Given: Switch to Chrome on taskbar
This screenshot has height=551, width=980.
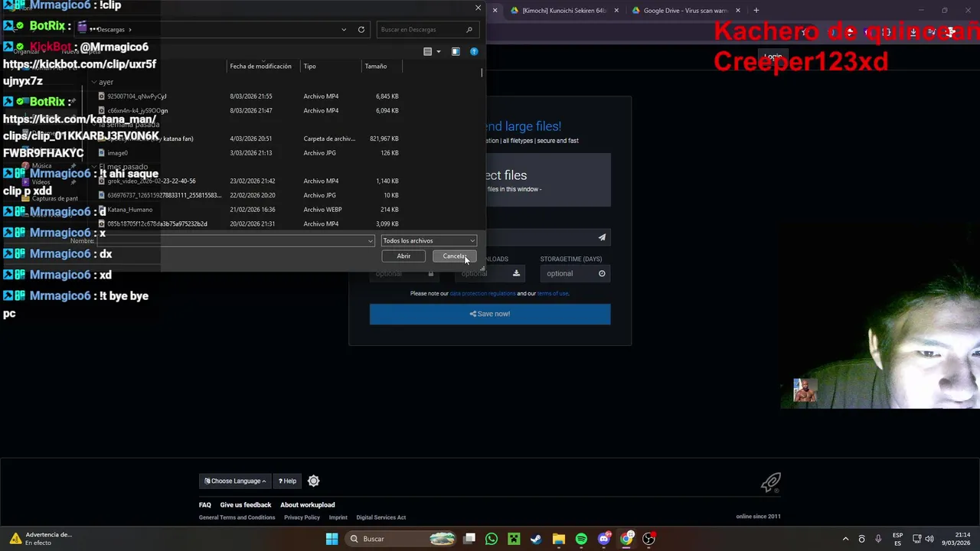Looking at the screenshot, I should click(x=626, y=539).
